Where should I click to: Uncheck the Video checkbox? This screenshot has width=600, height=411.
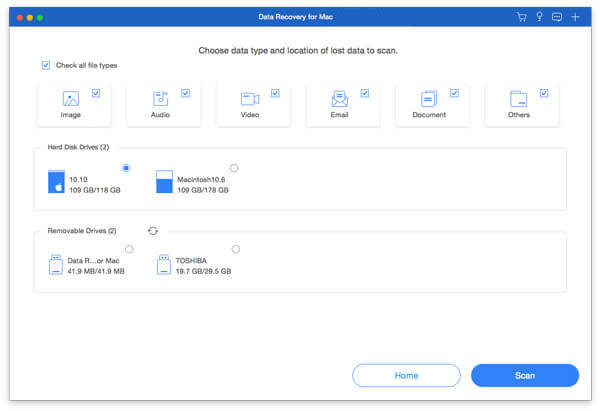point(275,93)
